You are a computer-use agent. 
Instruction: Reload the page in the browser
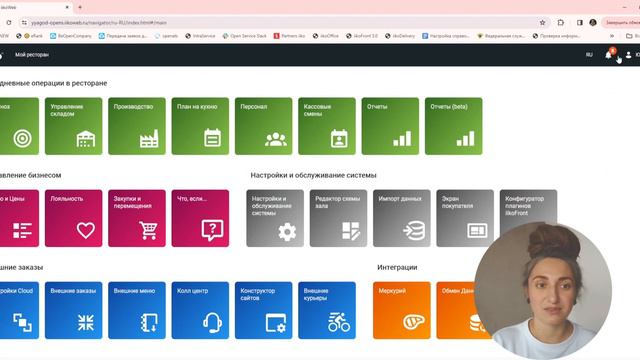coord(9,23)
